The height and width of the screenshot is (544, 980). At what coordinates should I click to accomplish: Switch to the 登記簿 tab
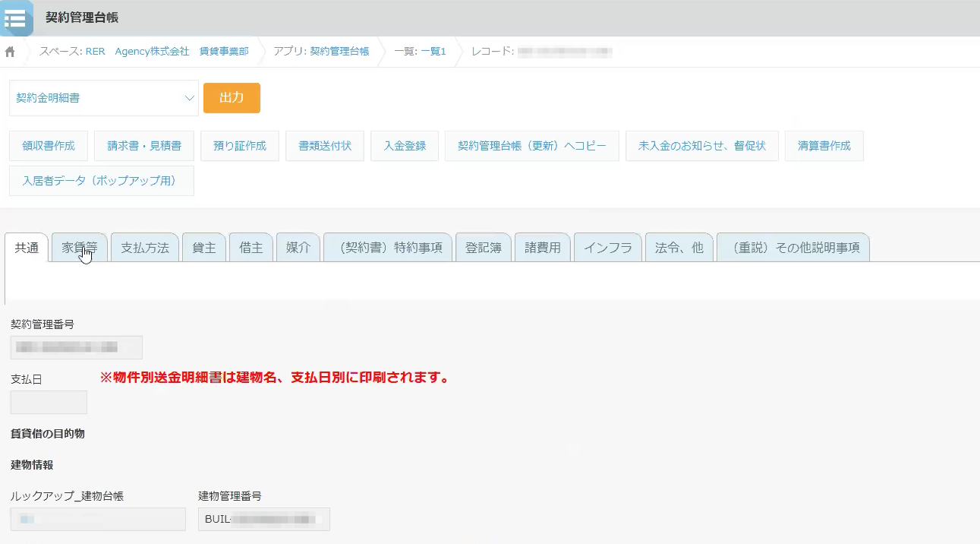484,248
